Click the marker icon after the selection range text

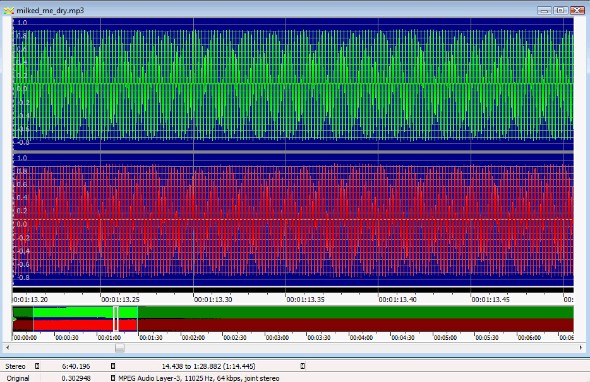point(303,366)
